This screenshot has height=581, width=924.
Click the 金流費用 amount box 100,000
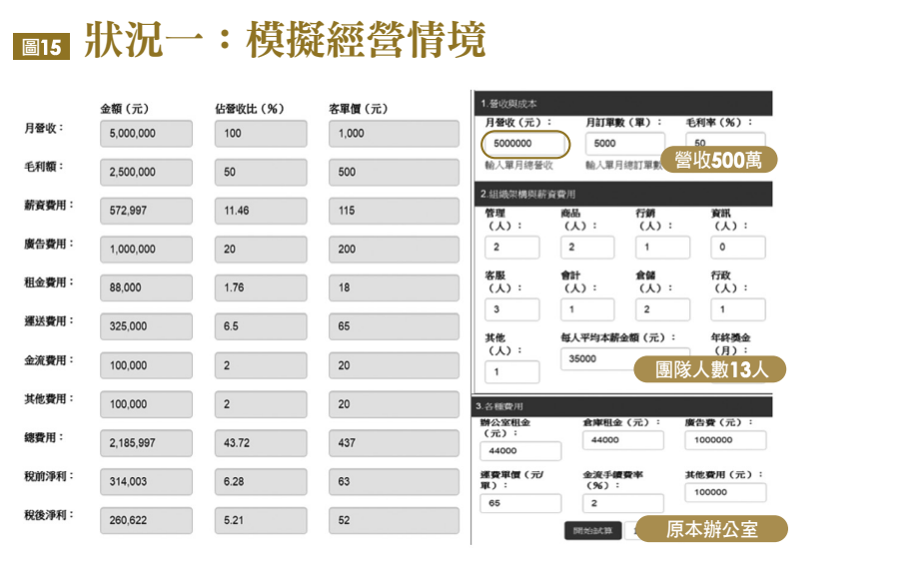146,365
